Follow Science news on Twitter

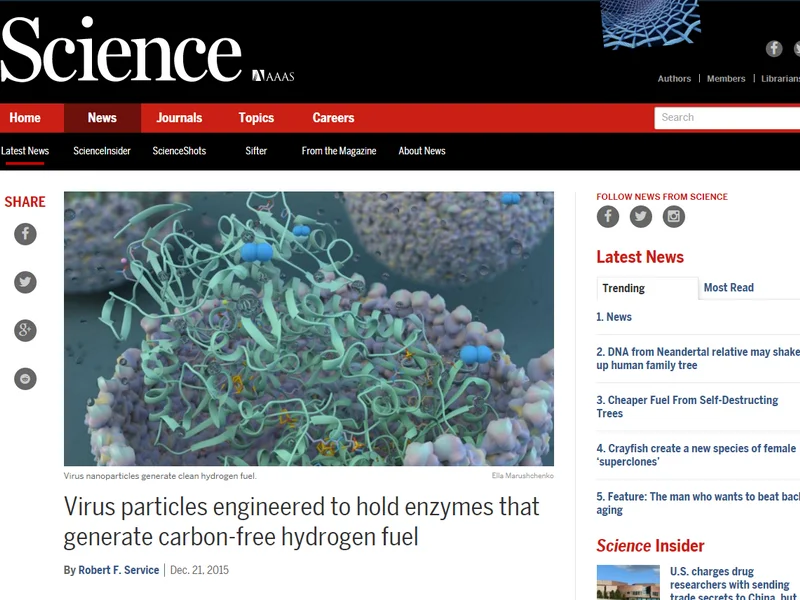click(641, 216)
